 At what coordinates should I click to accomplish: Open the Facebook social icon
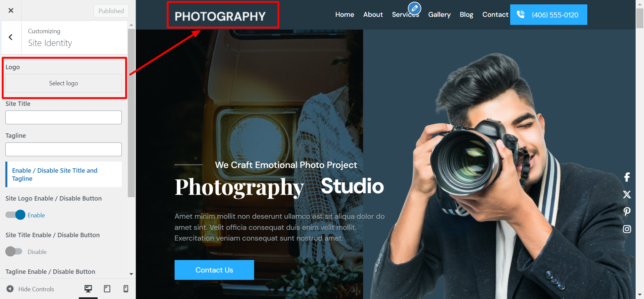pyautogui.click(x=627, y=177)
